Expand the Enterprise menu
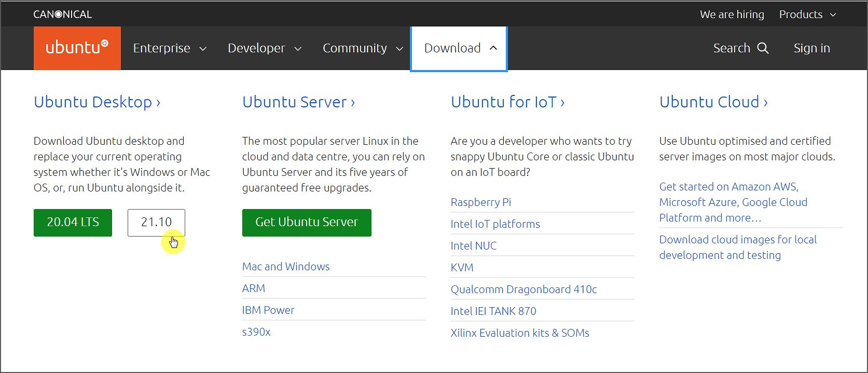868x373 pixels. click(170, 48)
